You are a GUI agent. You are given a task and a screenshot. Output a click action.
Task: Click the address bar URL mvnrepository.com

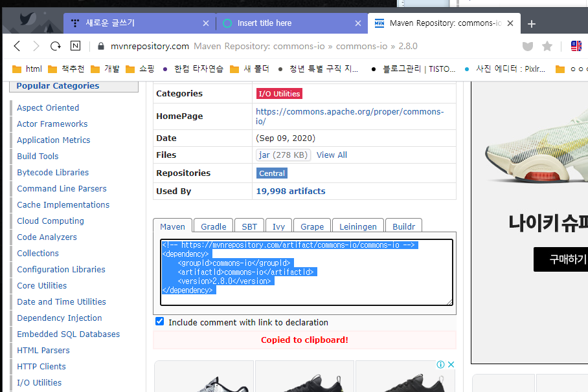[150, 46]
